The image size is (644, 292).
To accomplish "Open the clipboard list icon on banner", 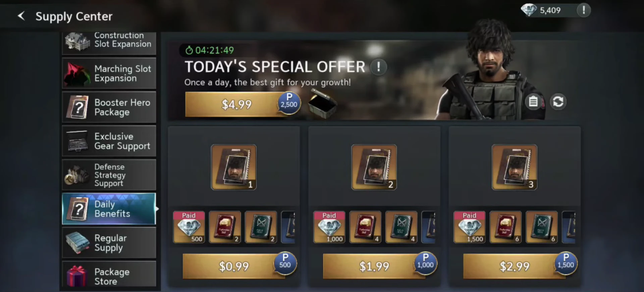I will click(533, 101).
